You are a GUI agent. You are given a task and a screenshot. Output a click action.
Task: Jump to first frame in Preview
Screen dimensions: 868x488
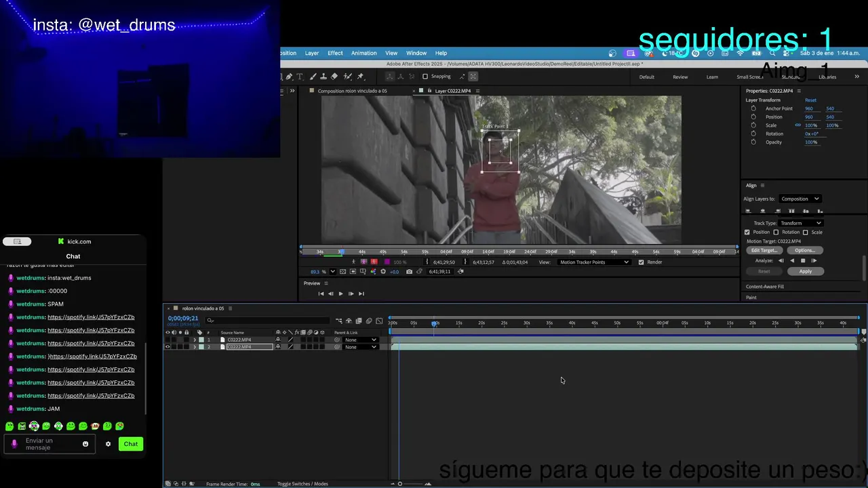pos(321,293)
